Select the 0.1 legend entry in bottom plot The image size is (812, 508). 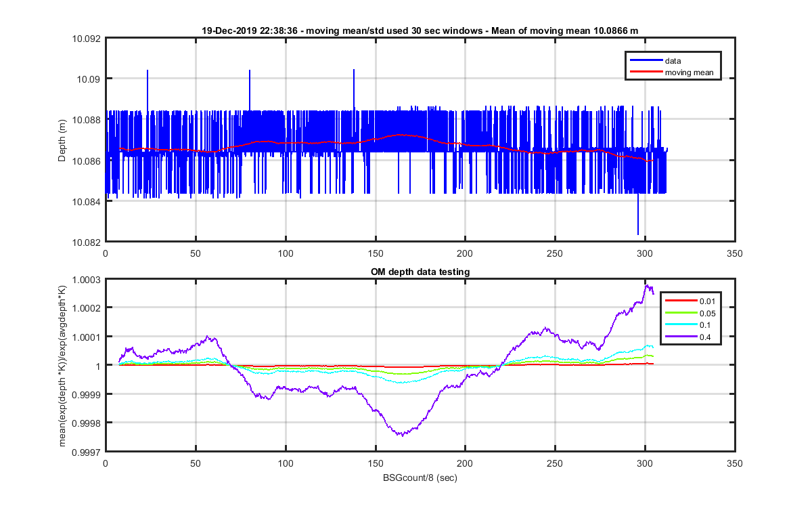(704, 324)
